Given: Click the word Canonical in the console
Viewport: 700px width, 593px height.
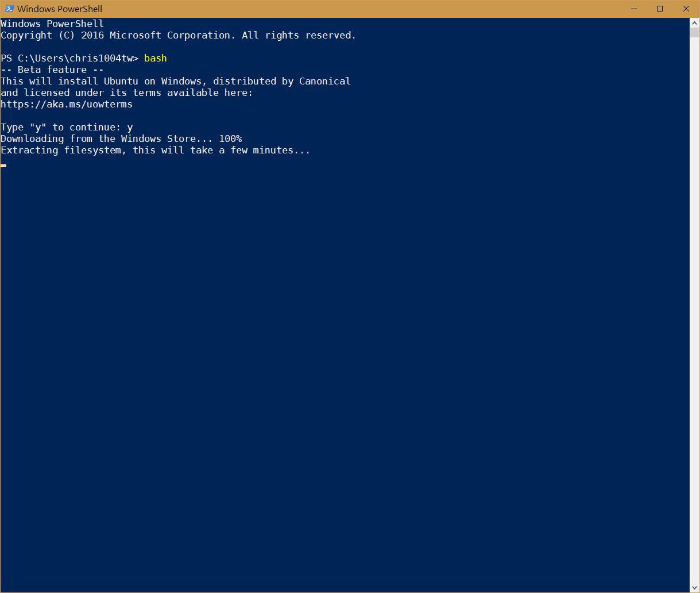Looking at the screenshot, I should [x=325, y=81].
